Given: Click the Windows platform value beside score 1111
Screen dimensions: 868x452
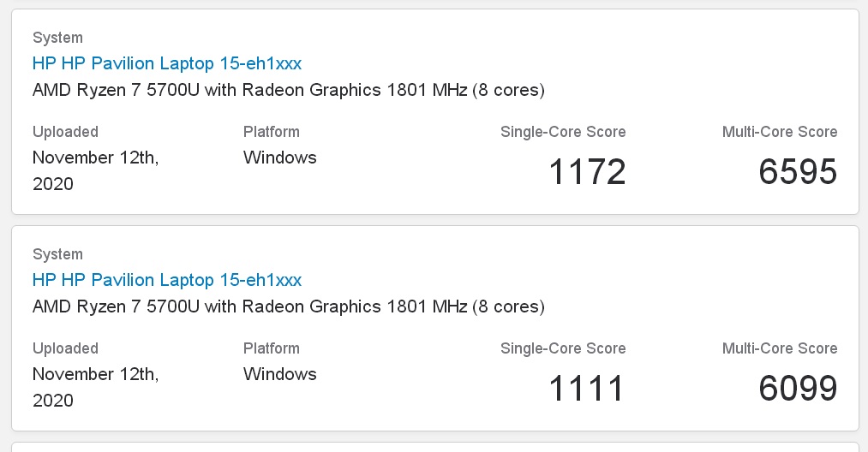Looking at the screenshot, I should [279, 373].
